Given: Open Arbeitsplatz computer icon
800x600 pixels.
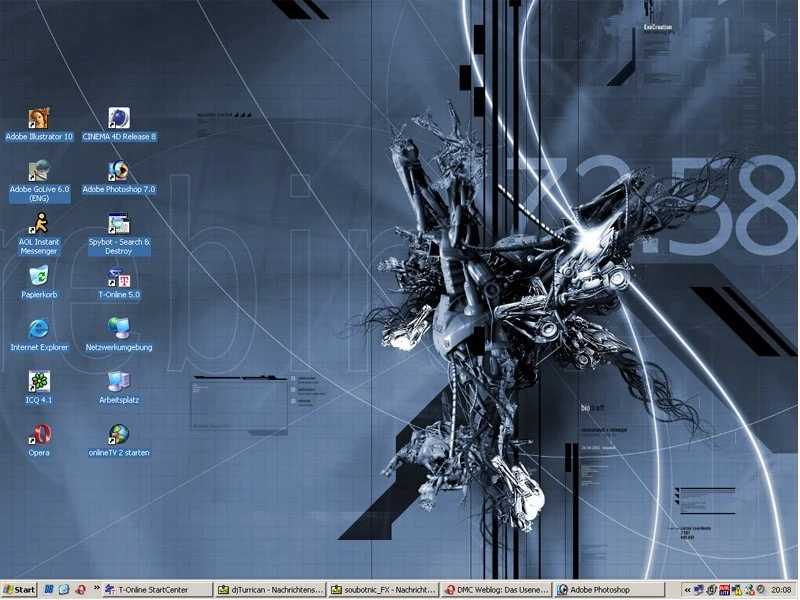Looking at the screenshot, I should coord(119,381).
